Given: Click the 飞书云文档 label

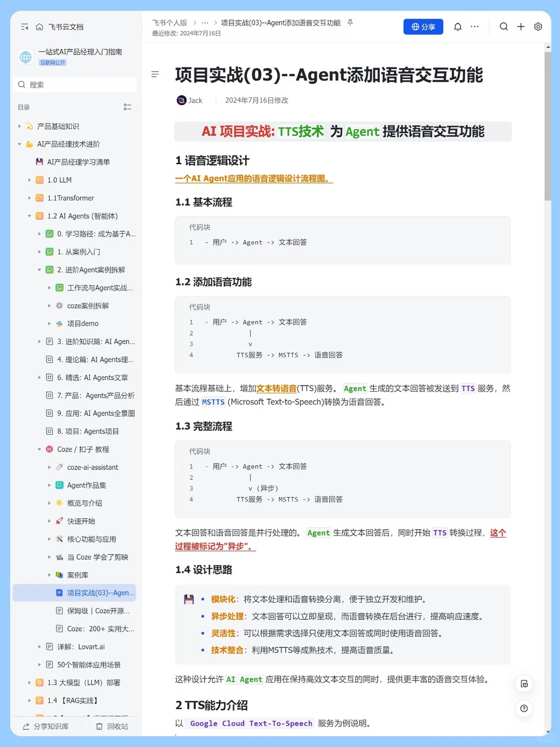Looking at the screenshot, I should tap(66, 27).
